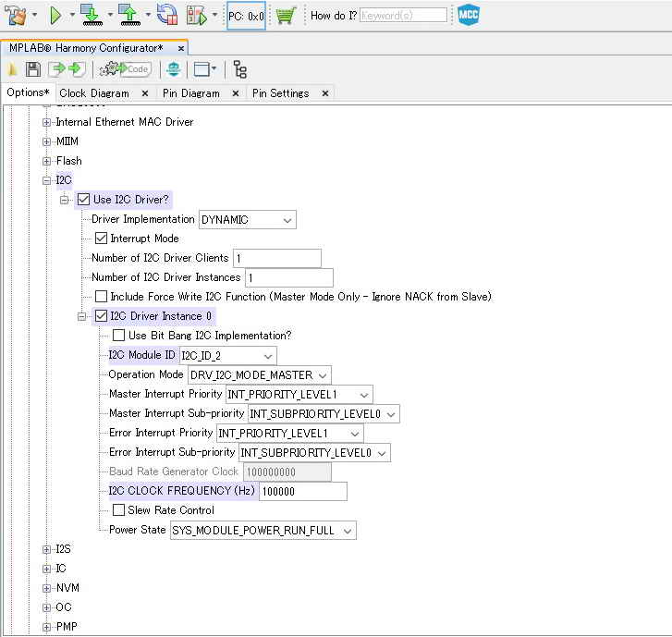
Task: Expand the PMP tree node
Action: (x=47, y=627)
